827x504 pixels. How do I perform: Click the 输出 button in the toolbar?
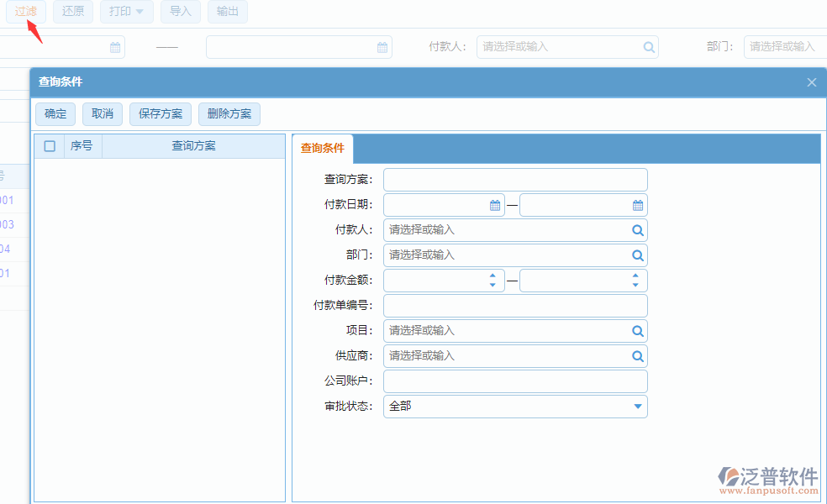[227, 13]
